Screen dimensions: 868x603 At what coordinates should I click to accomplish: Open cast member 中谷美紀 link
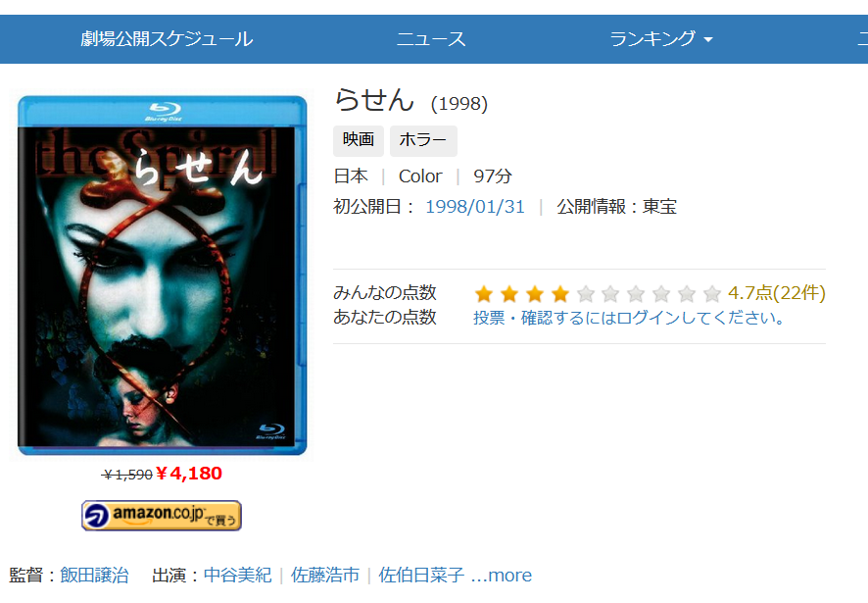pos(237,576)
